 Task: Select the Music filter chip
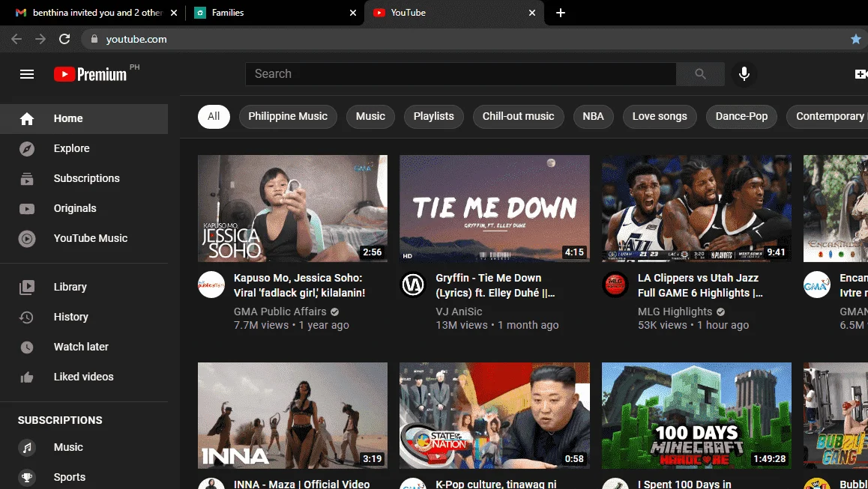370,117
